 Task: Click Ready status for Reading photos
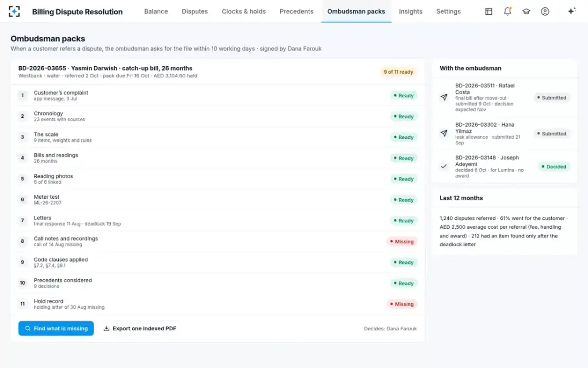(403, 179)
